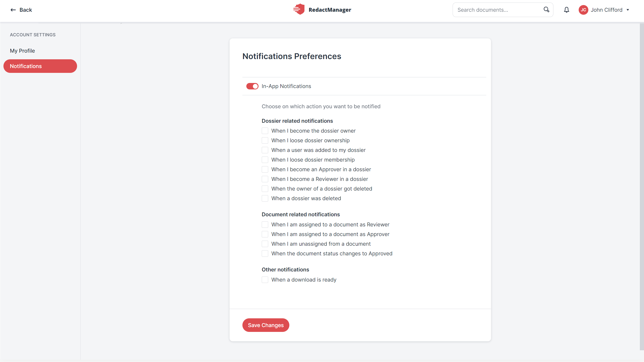The height and width of the screenshot is (362, 644).
Task: Check When a download is ready
Action: click(x=265, y=280)
